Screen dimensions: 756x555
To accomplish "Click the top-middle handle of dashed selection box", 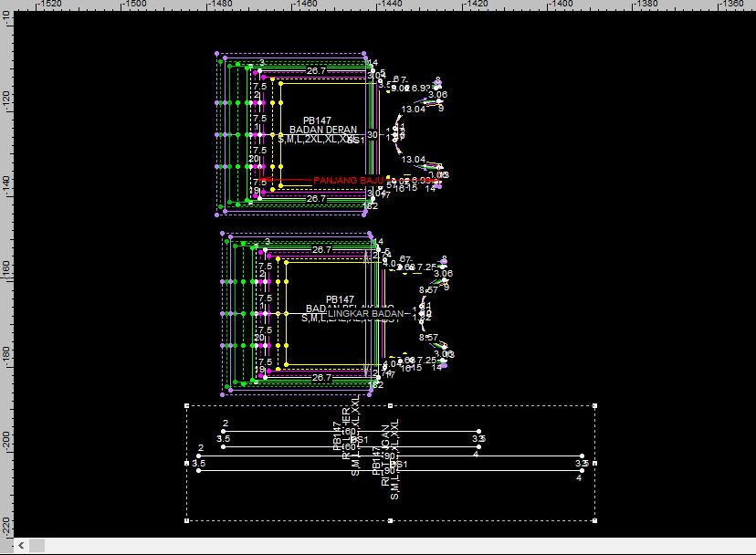I will tap(391, 405).
